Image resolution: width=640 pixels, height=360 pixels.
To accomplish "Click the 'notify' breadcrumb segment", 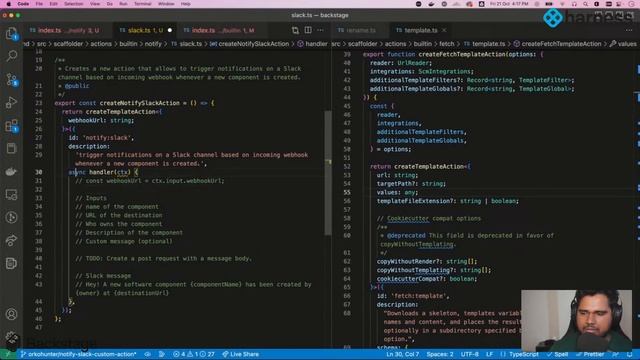I will click(x=153, y=44).
